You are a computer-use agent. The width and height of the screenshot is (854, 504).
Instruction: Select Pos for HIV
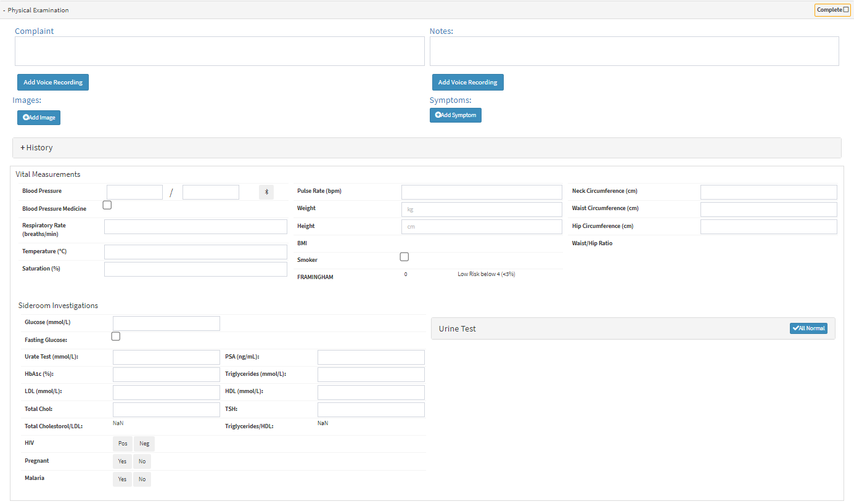(x=122, y=444)
